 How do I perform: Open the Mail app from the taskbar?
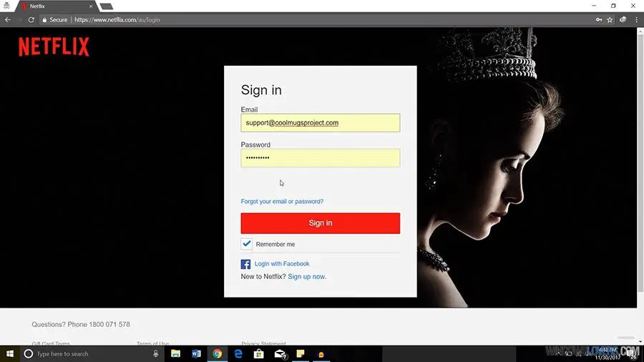(x=280, y=354)
